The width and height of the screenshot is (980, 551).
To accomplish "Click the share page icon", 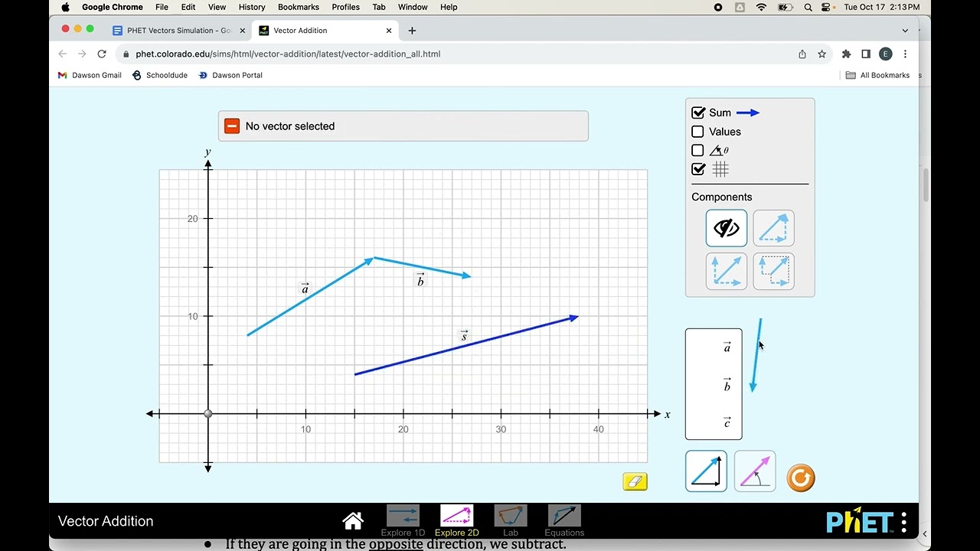I will 802,54.
